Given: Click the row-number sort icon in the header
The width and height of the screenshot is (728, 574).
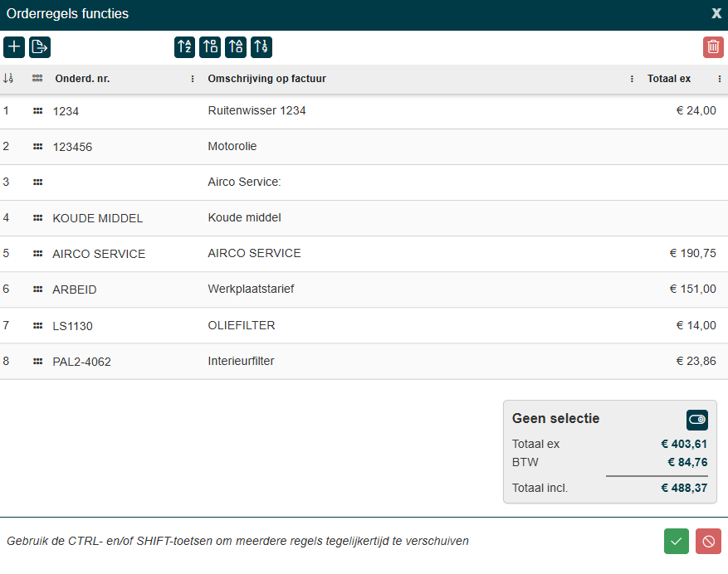Looking at the screenshot, I should point(8,79).
